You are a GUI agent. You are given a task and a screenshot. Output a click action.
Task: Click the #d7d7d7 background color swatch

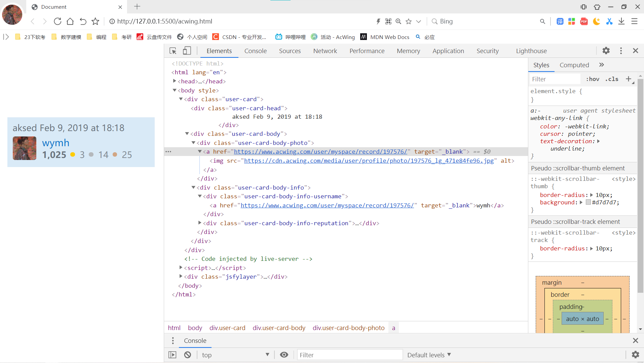click(x=588, y=202)
